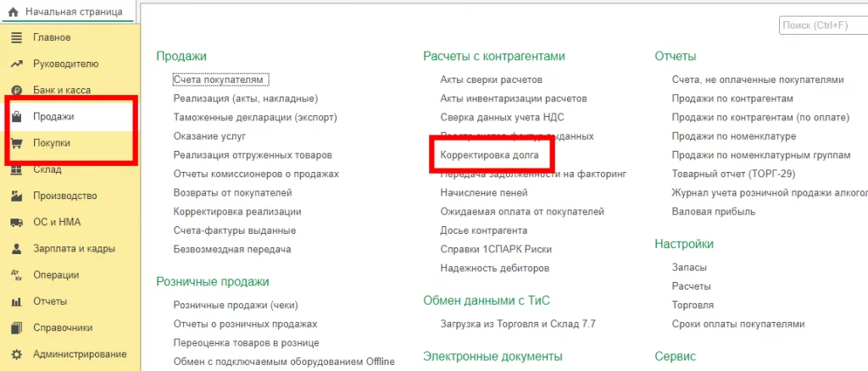Open Счета покупателям link
868x371 pixels.
coord(220,80)
